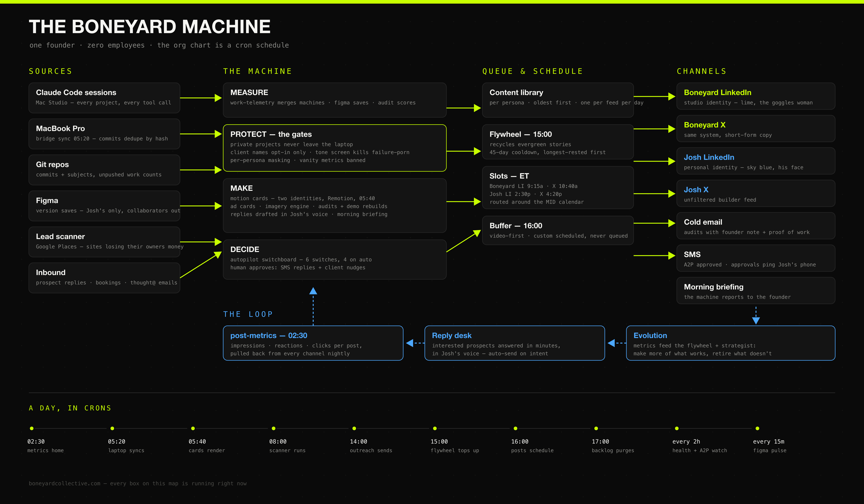The image size is (864, 504).
Task: Select the every 2h health timeline dot
Action: [x=677, y=428]
